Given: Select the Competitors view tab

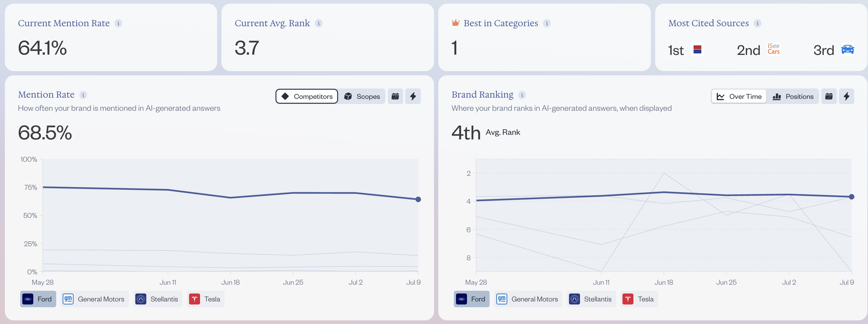Looking at the screenshot, I should 307,97.
